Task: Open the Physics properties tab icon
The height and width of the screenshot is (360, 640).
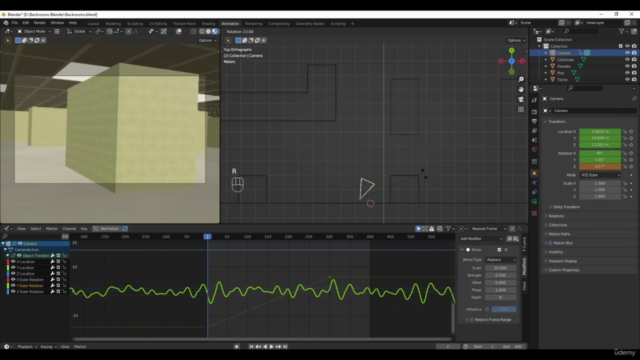Action: 534,183
